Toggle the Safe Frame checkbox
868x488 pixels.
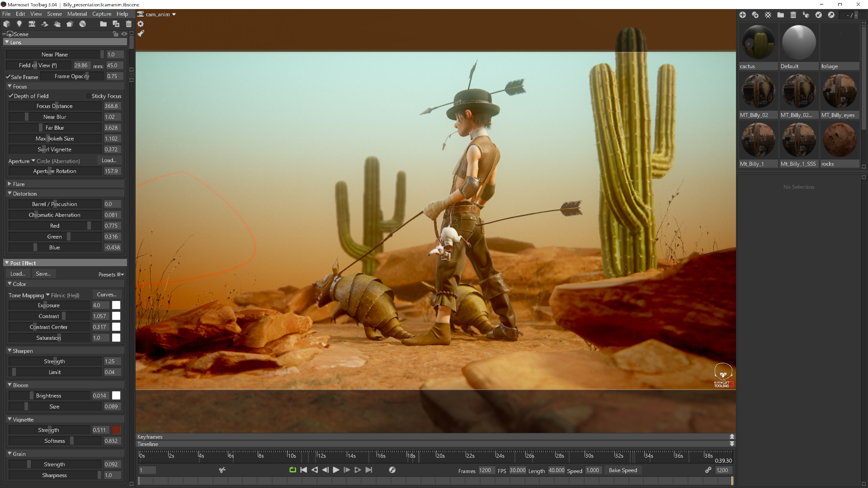coord(8,77)
